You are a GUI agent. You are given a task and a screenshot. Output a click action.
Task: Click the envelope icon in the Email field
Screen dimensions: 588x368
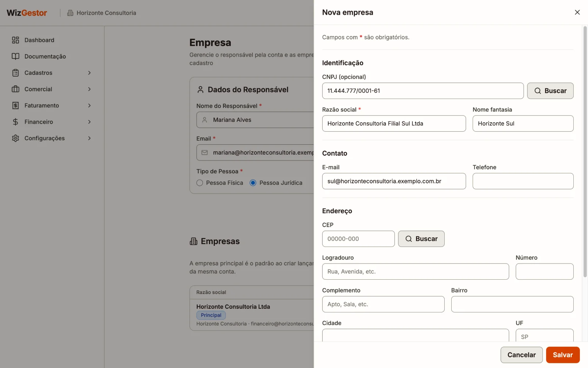click(x=205, y=153)
